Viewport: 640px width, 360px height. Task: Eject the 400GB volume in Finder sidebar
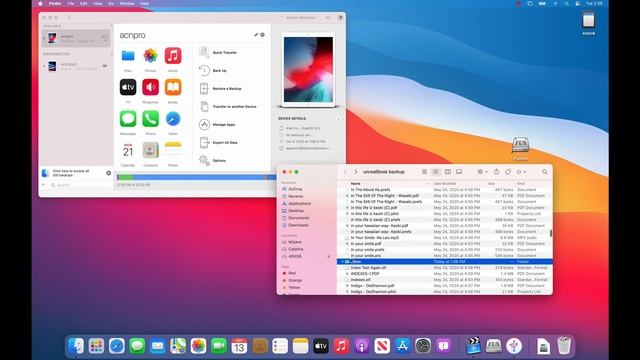click(329, 256)
